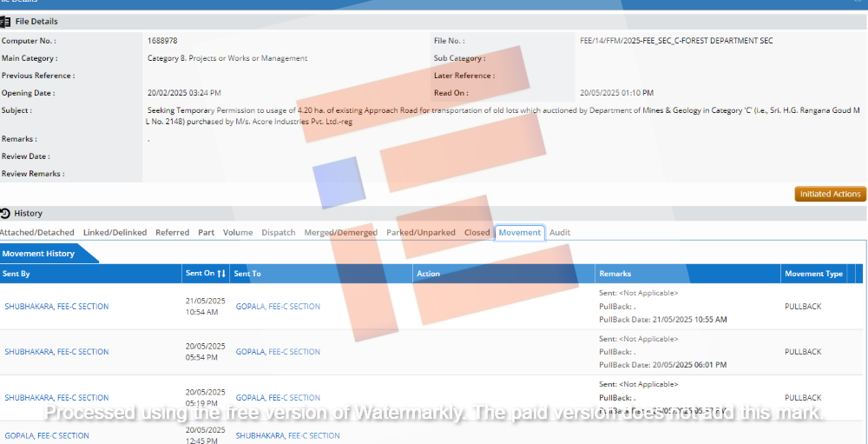Open the Merged/Demerged tab
868x444 pixels.
pyautogui.click(x=340, y=233)
